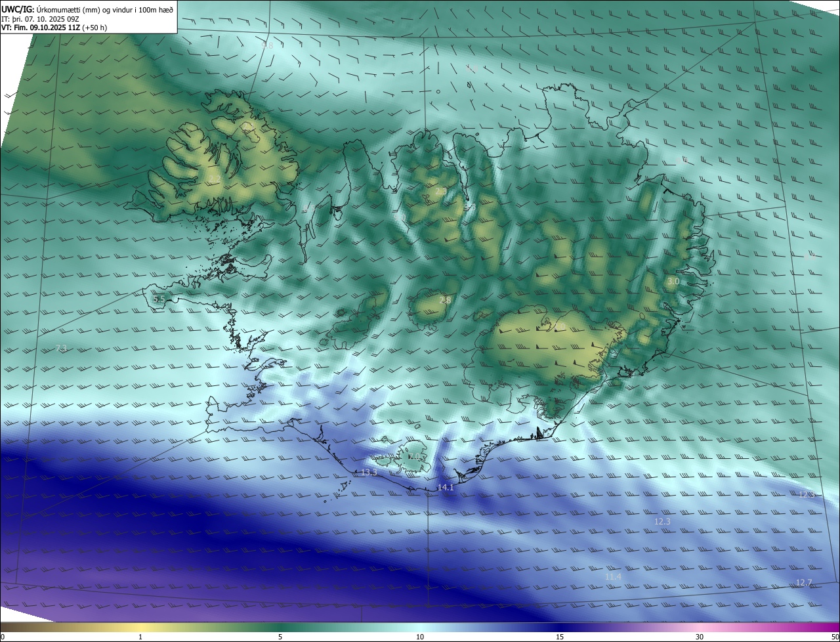The image size is (840, 642).
Task: Click the 7.3 value west of Iceland
Action: point(61,348)
